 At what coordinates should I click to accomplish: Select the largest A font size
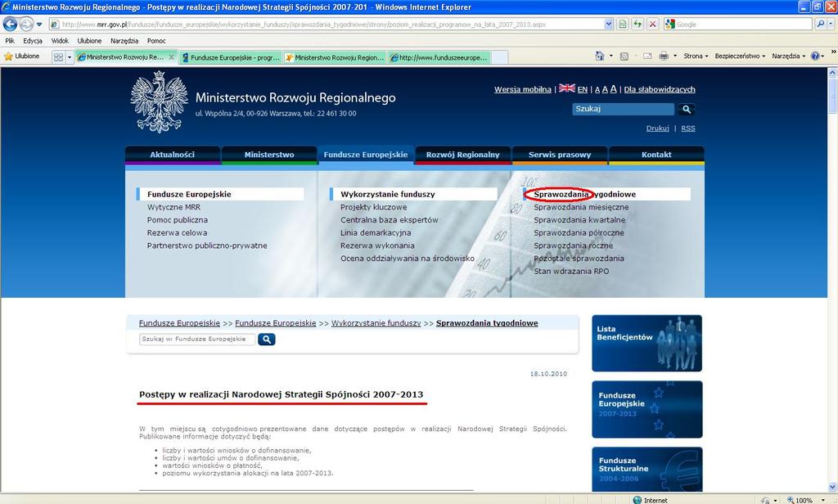click(x=613, y=88)
